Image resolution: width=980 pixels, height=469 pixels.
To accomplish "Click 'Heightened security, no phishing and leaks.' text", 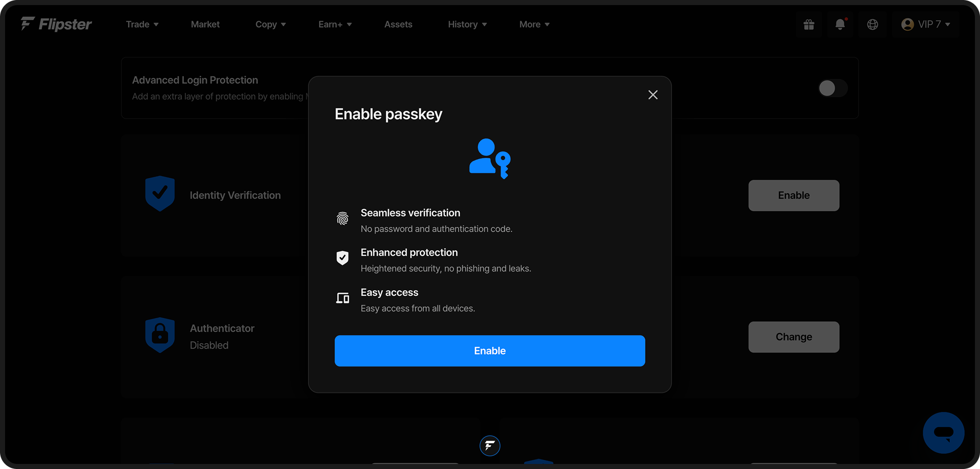I will point(446,269).
